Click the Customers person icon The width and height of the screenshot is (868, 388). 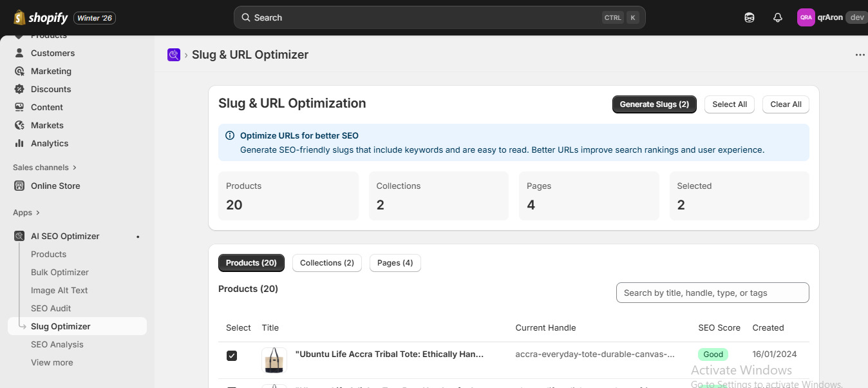pyautogui.click(x=19, y=53)
